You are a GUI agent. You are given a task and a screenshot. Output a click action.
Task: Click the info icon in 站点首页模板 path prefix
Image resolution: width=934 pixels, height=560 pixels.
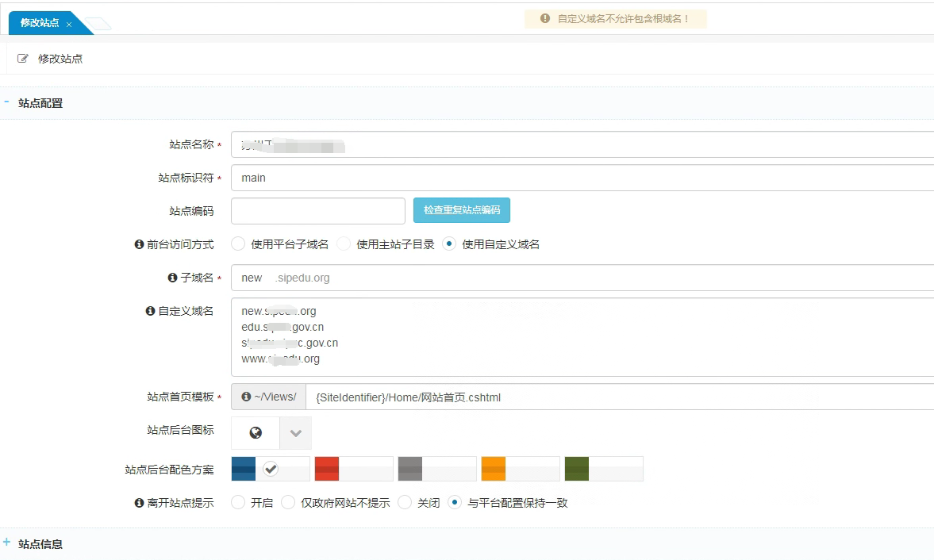(247, 397)
